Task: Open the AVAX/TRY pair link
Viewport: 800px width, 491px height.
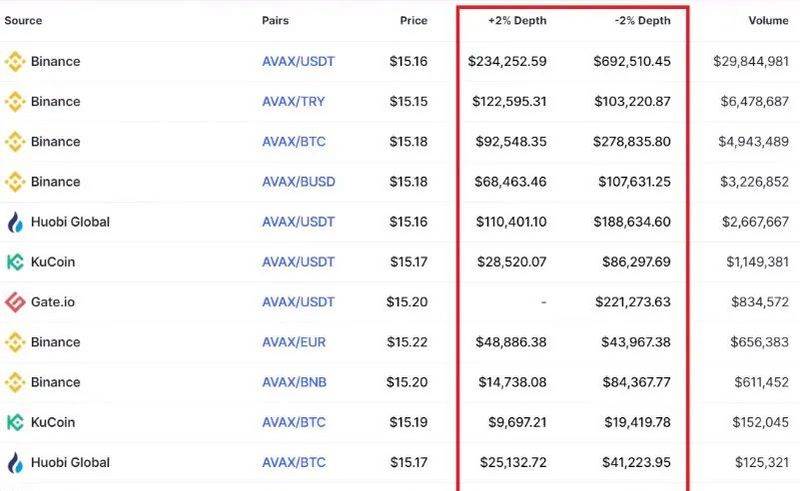Action: (x=293, y=102)
